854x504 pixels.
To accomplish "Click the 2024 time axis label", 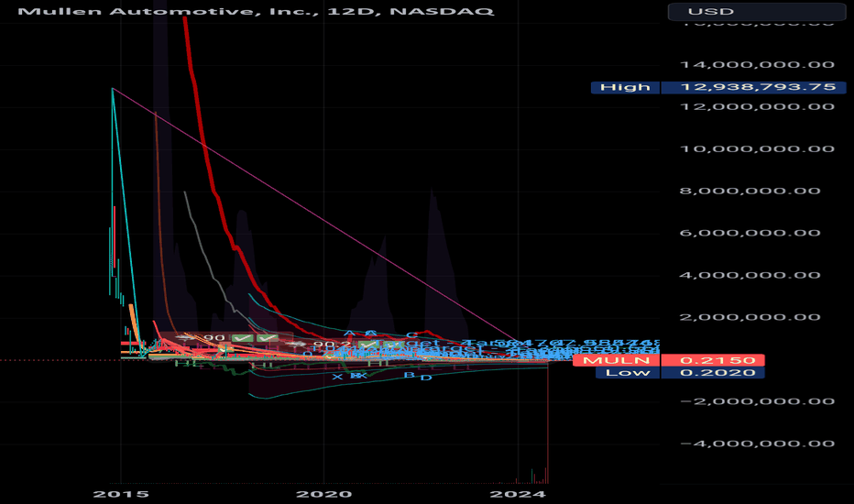I will pyautogui.click(x=518, y=494).
